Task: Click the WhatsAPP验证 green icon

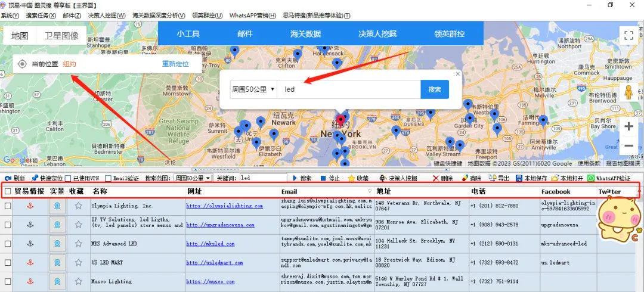Action: pos(590,178)
